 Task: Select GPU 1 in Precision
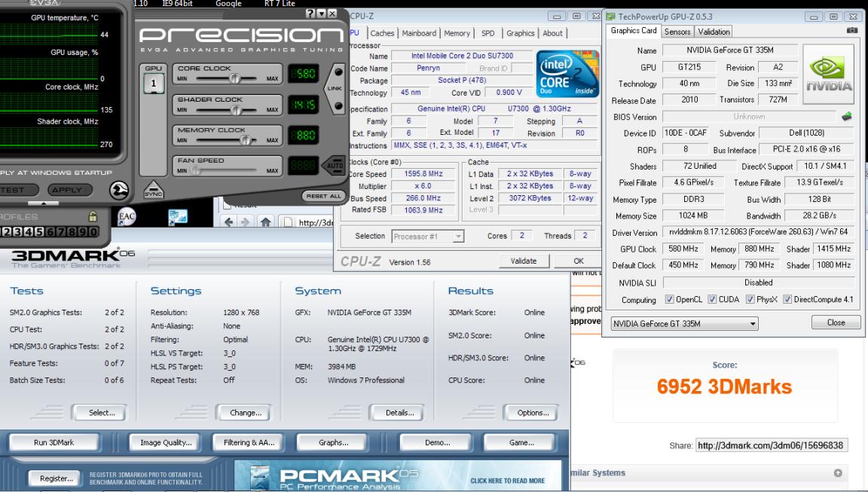click(x=154, y=84)
